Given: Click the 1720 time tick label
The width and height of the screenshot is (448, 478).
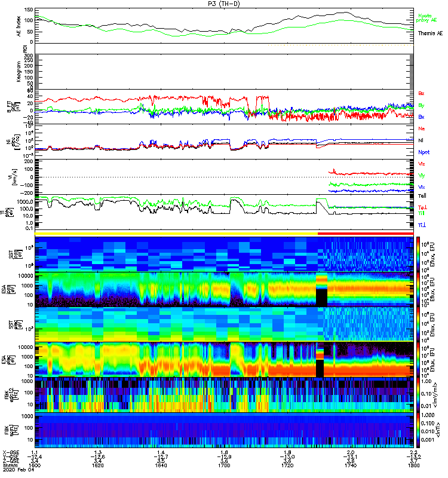Looking at the screenshot, I should point(287,465).
